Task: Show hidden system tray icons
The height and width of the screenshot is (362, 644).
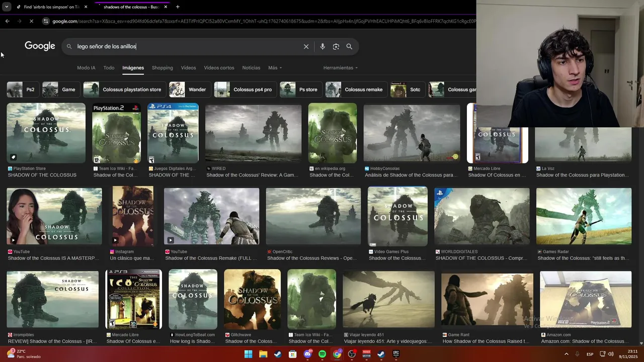Action: [x=566, y=354]
